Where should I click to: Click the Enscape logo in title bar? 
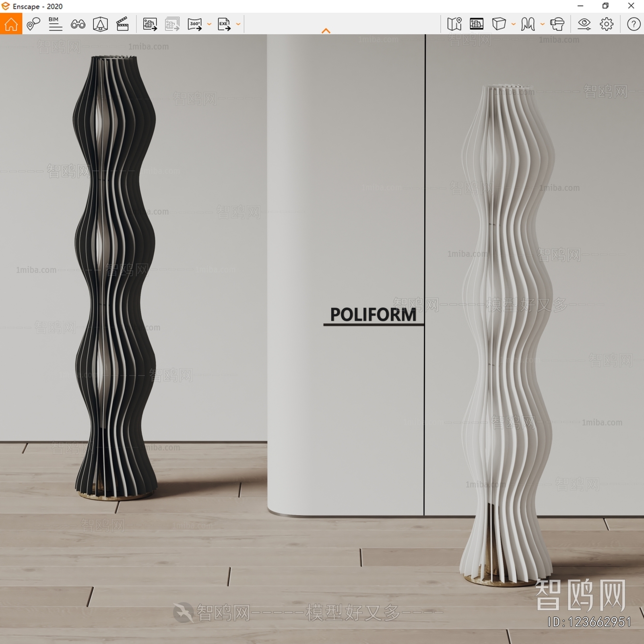[5, 6]
